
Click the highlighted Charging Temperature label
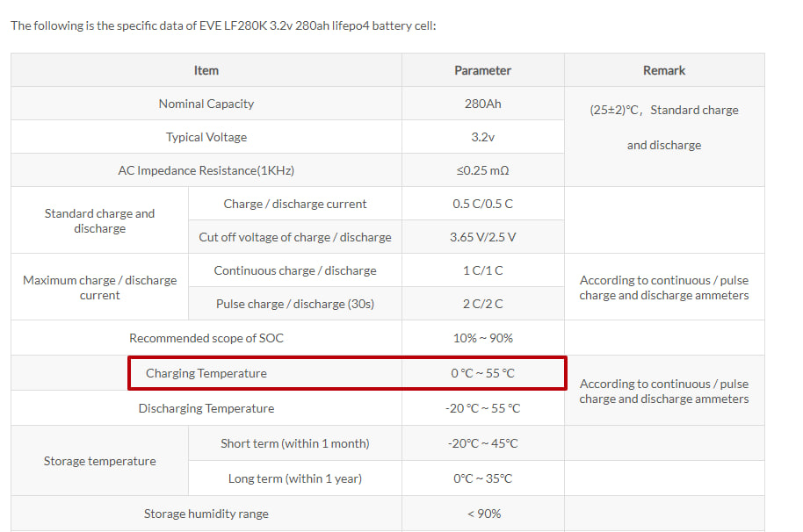[206, 373]
